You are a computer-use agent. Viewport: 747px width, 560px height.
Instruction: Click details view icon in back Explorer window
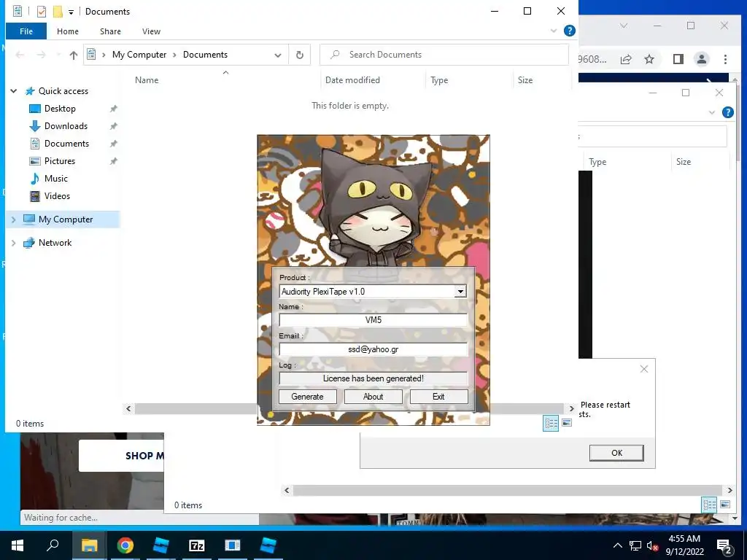[709, 505]
